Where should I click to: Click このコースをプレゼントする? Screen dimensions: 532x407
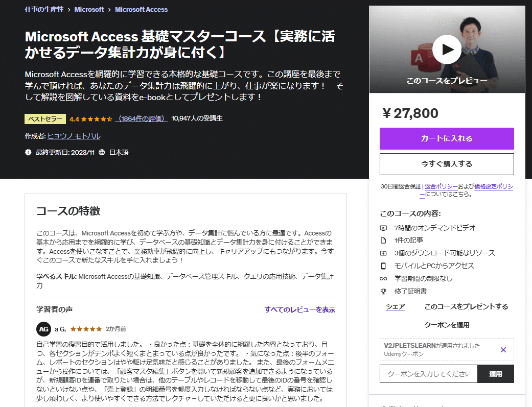coord(466,306)
